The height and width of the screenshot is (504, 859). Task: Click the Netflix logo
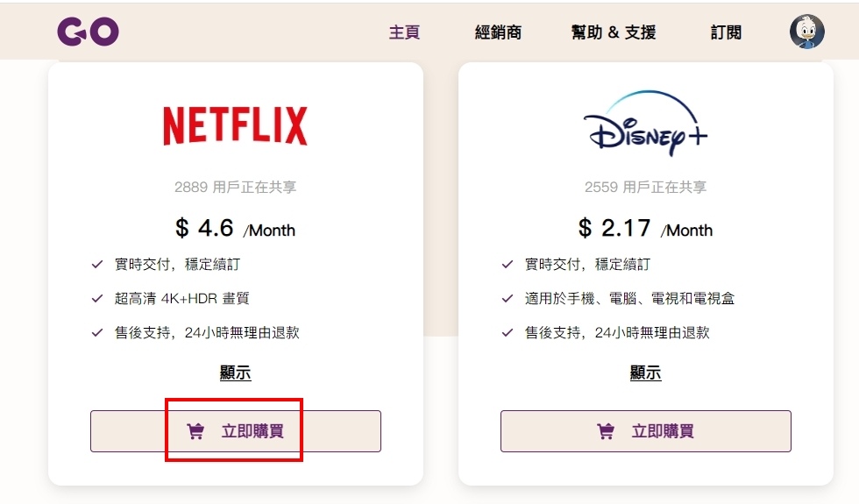[x=236, y=126]
